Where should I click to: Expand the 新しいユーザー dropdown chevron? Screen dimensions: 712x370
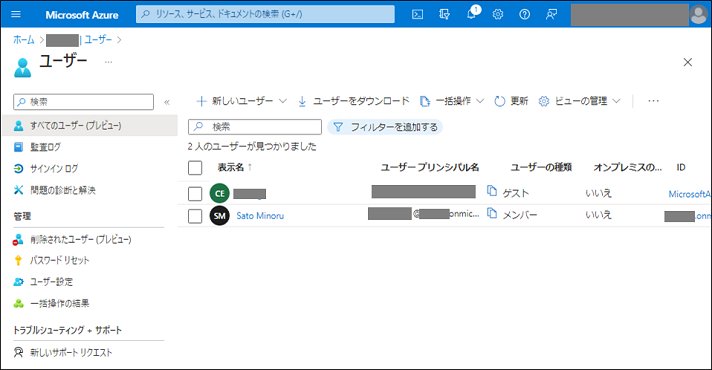(282, 101)
